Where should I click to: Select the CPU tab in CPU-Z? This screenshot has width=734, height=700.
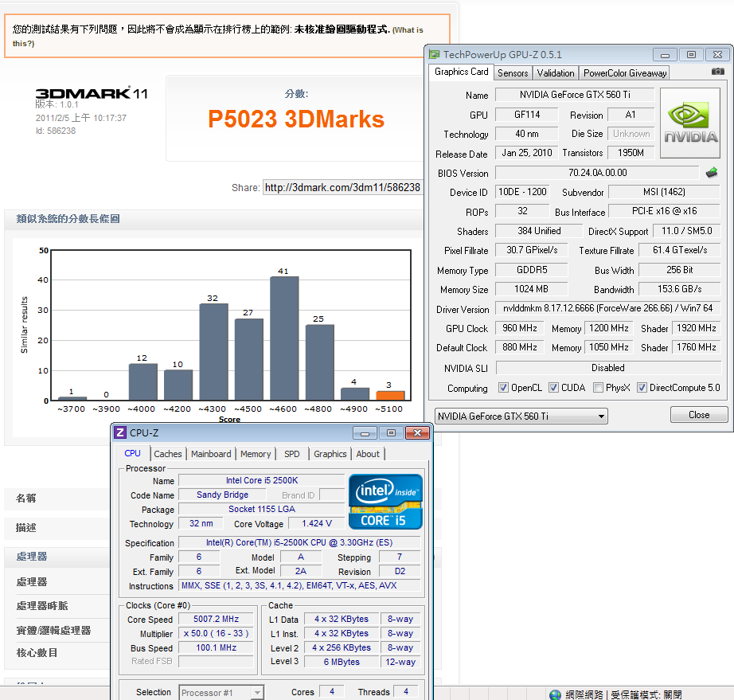click(x=132, y=453)
